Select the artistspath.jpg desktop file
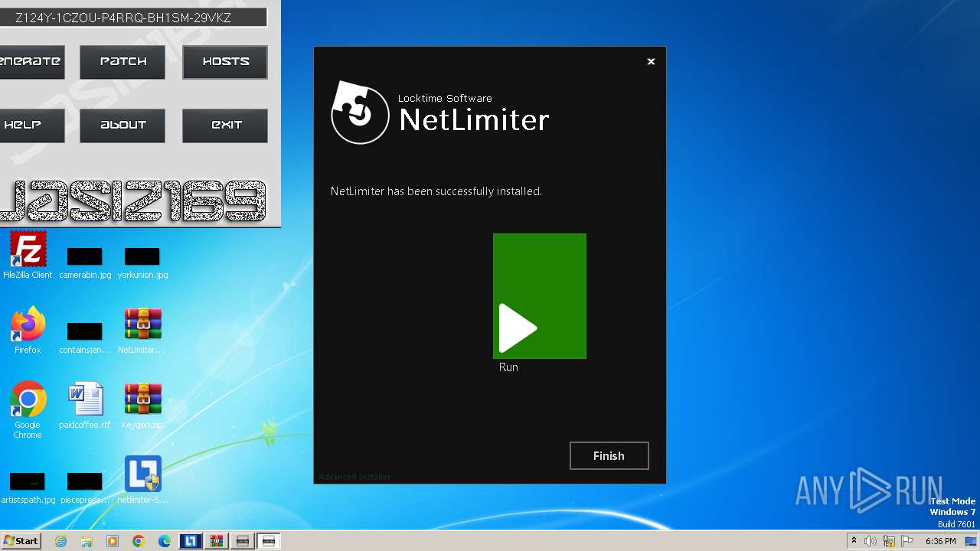Screen dimensions: 980x551 [28, 487]
